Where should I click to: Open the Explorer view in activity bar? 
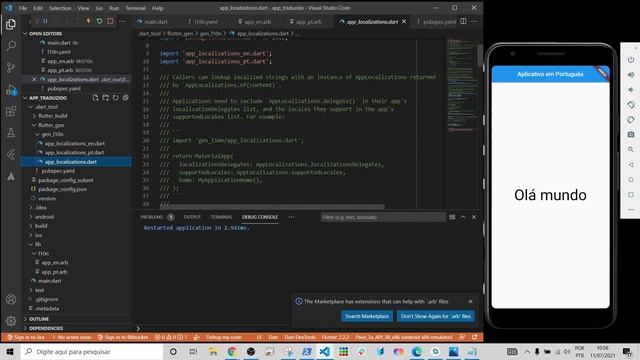(11, 24)
